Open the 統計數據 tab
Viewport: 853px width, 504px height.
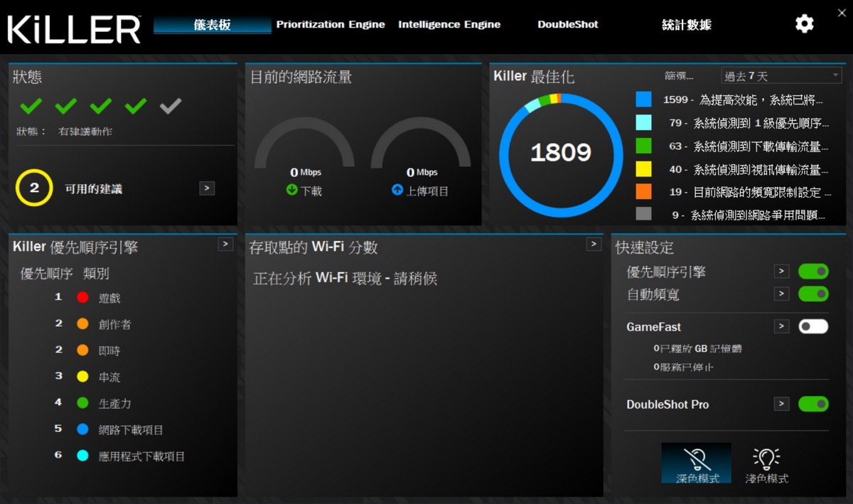click(x=686, y=25)
